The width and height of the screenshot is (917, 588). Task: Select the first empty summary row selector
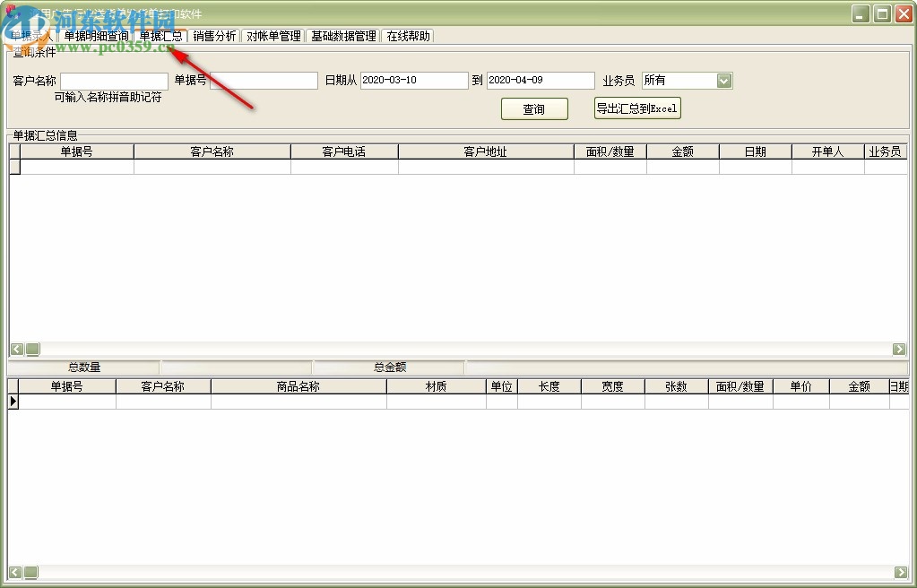coord(14,167)
